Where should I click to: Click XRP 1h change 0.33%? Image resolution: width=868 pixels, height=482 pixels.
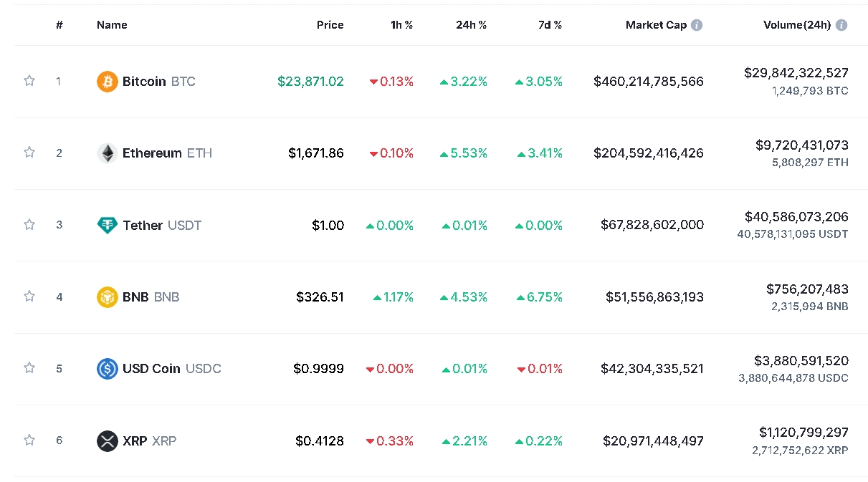coord(390,440)
